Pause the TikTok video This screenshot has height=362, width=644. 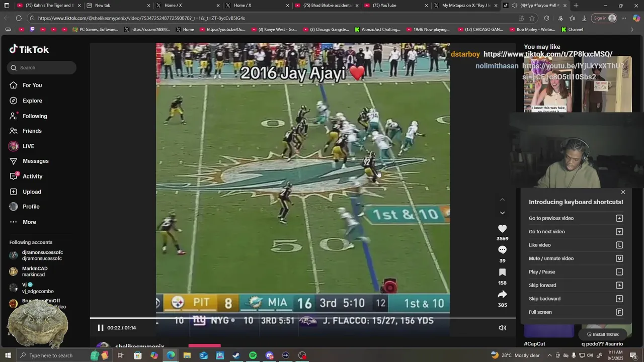pyautogui.click(x=100, y=328)
